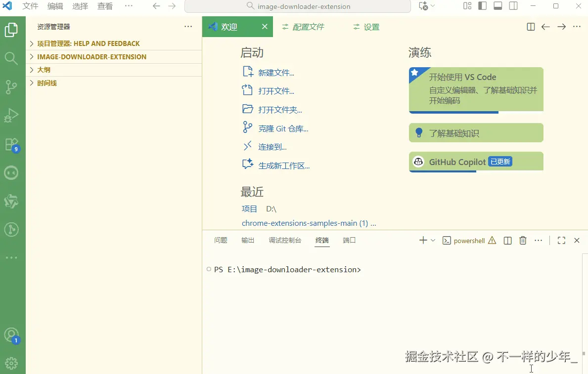This screenshot has width=588, height=374.
Task: Maximize the terminal panel size
Action: point(561,241)
